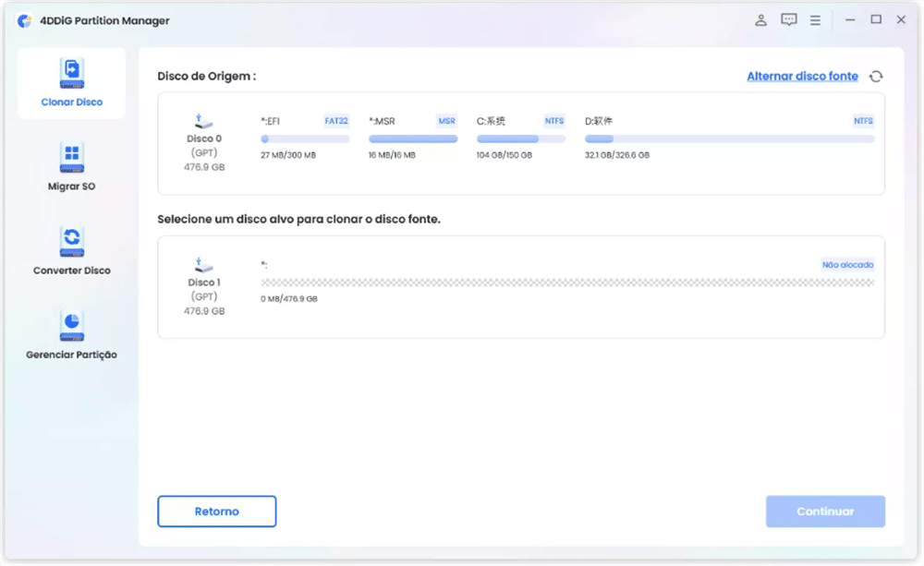The width and height of the screenshot is (924, 566).
Task: Click the Retorno button
Action: click(x=216, y=512)
